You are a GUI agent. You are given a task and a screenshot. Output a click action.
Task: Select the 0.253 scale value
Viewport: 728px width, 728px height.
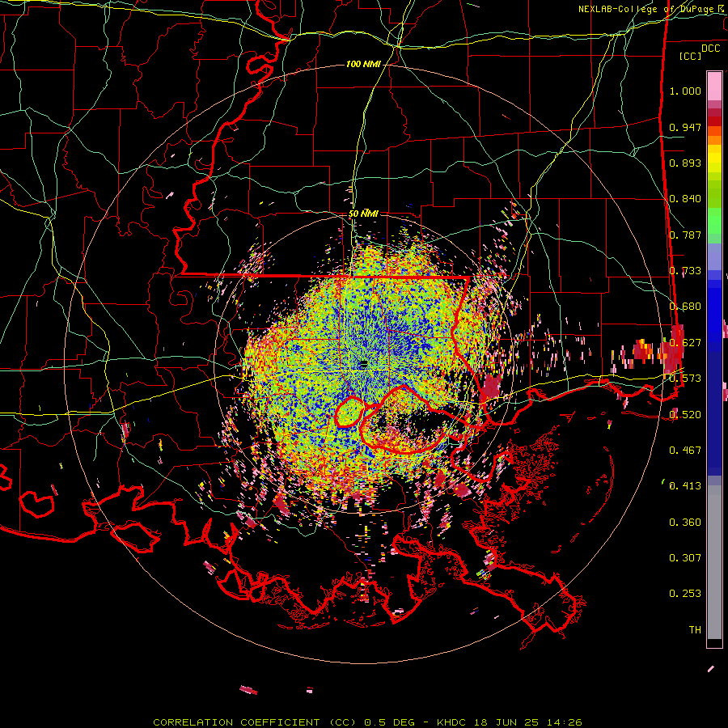(x=685, y=594)
